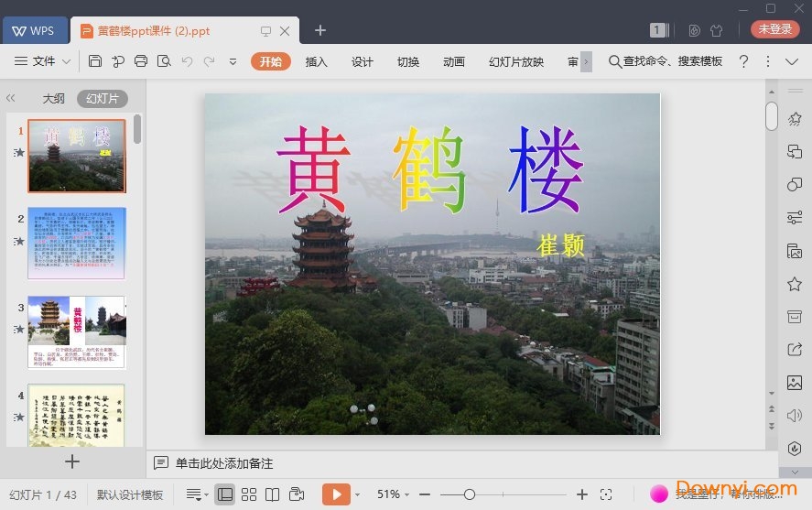Open the picture icon in right sidebar

tap(795, 383)
